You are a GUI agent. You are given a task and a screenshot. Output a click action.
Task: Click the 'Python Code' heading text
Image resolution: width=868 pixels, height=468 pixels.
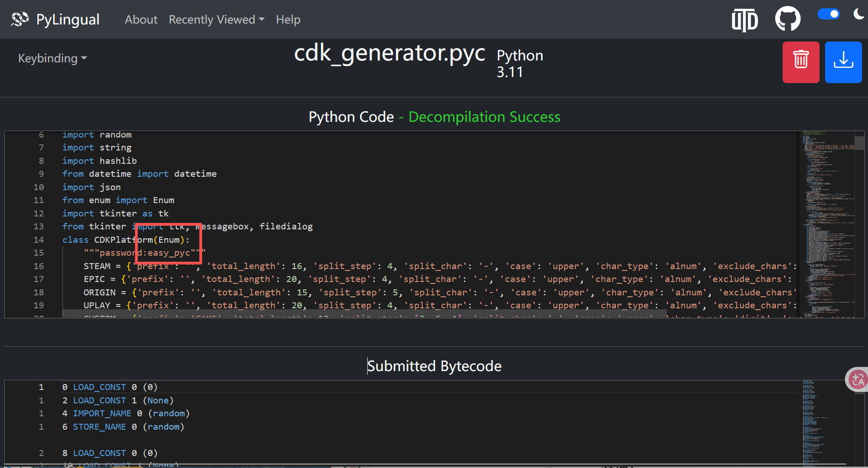[x=351, y=117]
